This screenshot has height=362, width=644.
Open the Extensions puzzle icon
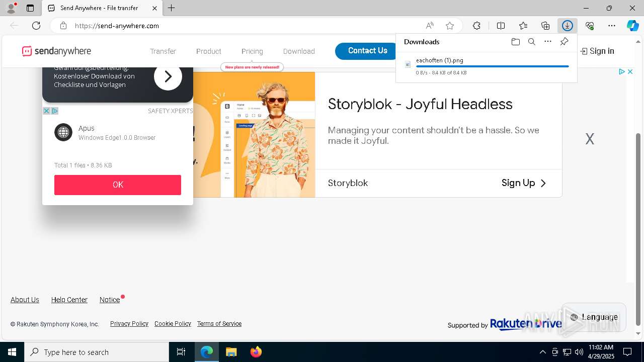coord(476,26)
